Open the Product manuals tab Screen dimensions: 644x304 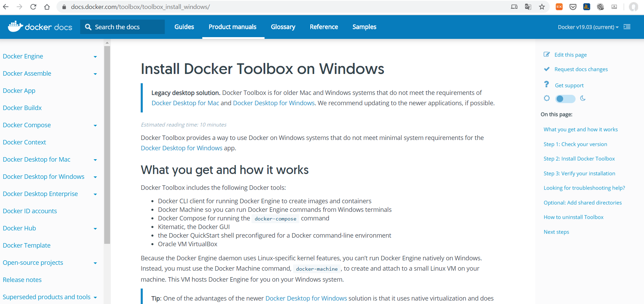(233, 27)
